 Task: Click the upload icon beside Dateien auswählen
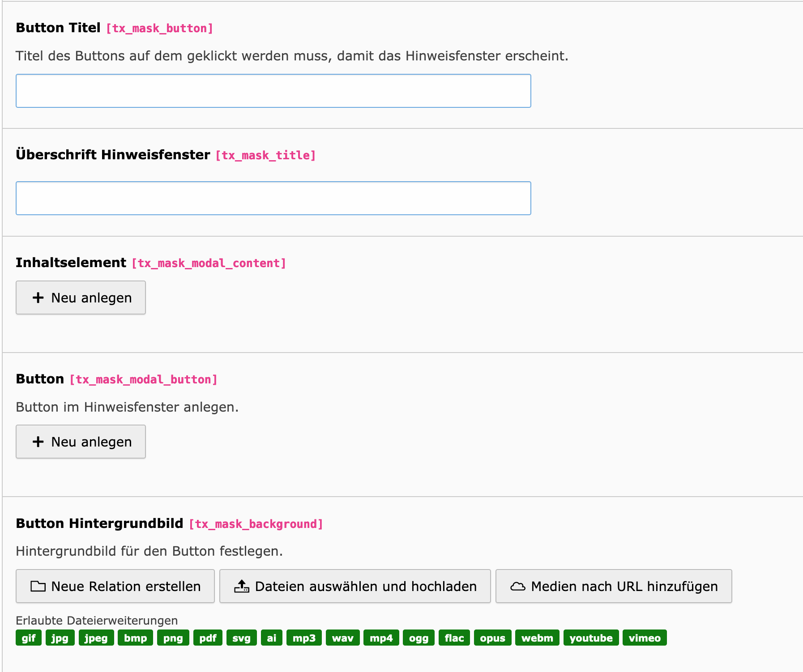pos(242,586)
